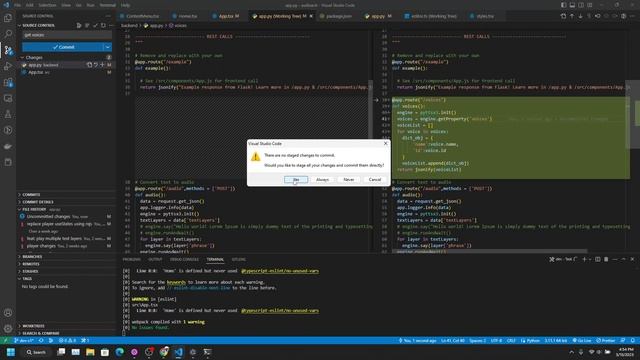The height and width of the screenshot is (360, 640).
Task: Open Microsoft Edge in taskbar
Action: pos(120,352)
